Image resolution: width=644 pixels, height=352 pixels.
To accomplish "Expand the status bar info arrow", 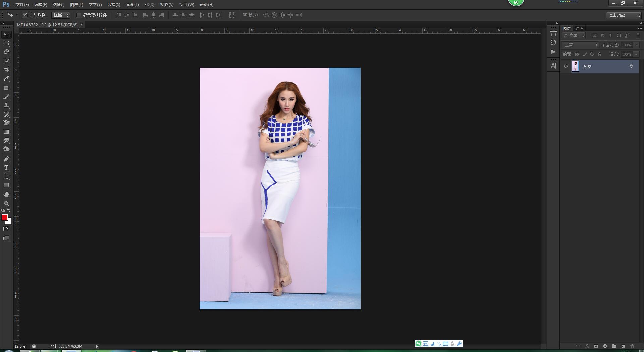I will pos(97,346).
